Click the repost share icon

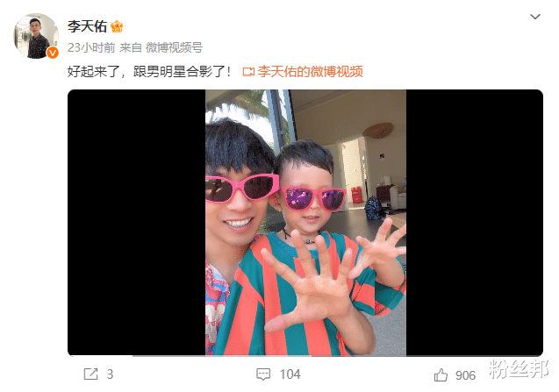[90, 374]
